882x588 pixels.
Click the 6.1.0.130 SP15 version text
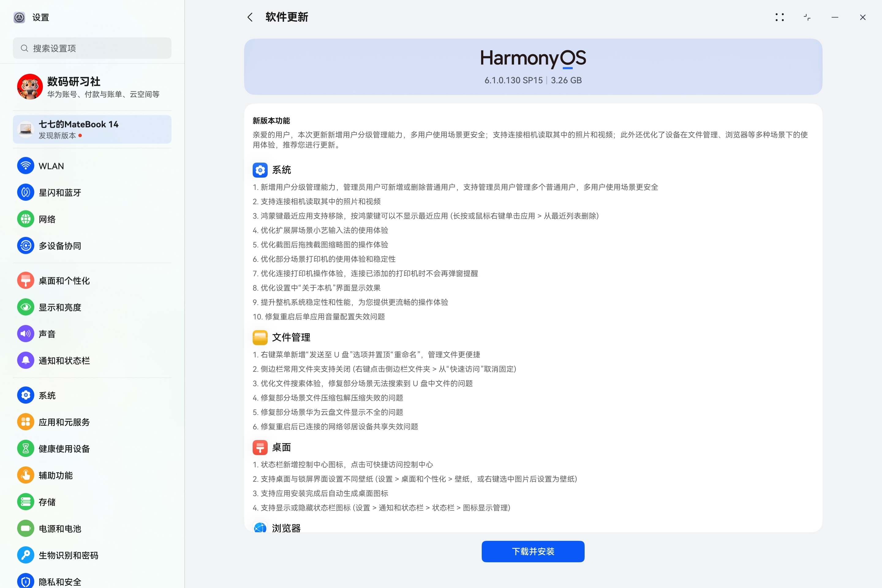513,80
